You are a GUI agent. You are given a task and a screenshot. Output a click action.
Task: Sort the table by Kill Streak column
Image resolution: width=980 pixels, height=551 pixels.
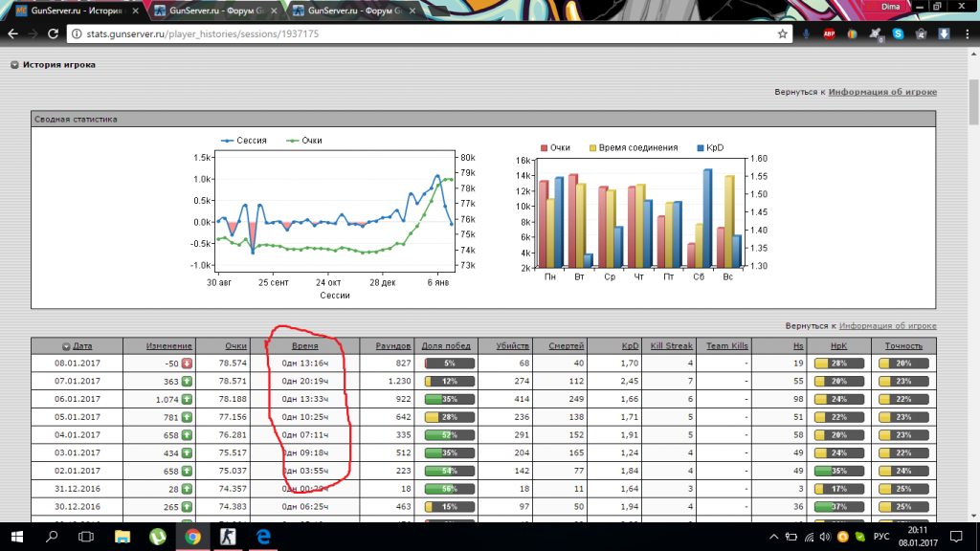point(672,345)
